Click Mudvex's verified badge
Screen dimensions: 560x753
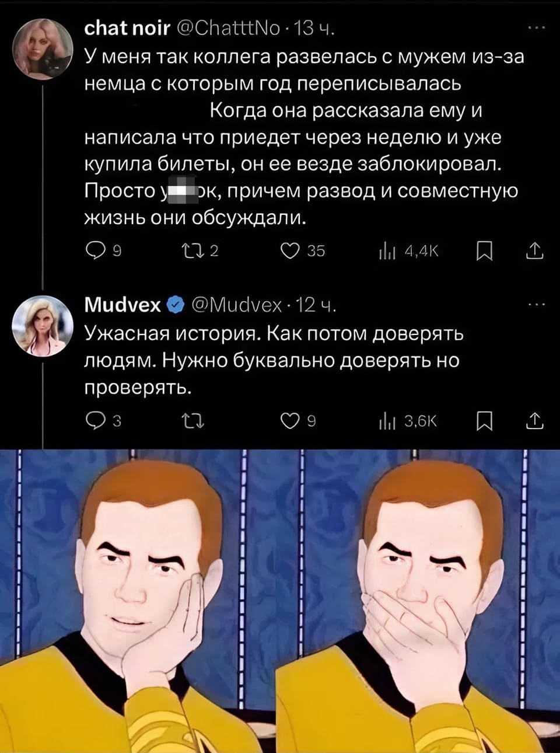pyautogui.click(x=175, y=304)
